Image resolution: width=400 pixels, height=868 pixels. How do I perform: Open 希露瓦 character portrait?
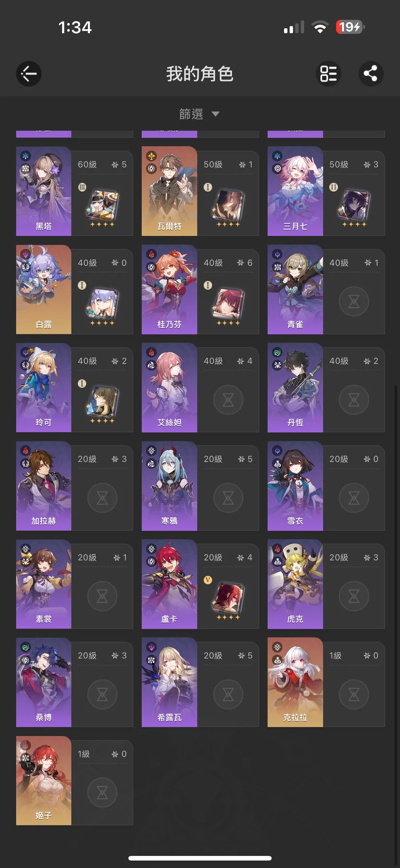click(169, 682)
